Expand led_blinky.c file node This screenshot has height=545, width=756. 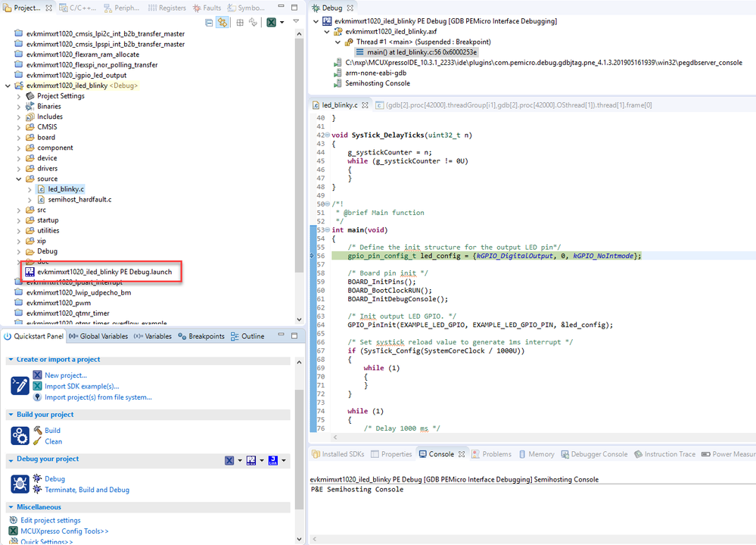point(30,189)
